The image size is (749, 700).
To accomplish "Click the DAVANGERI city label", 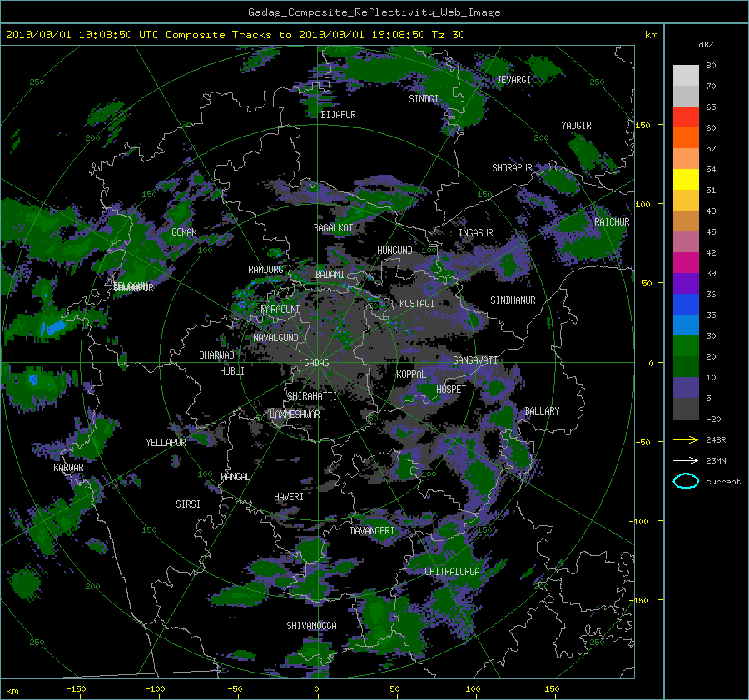I will 372,531.
